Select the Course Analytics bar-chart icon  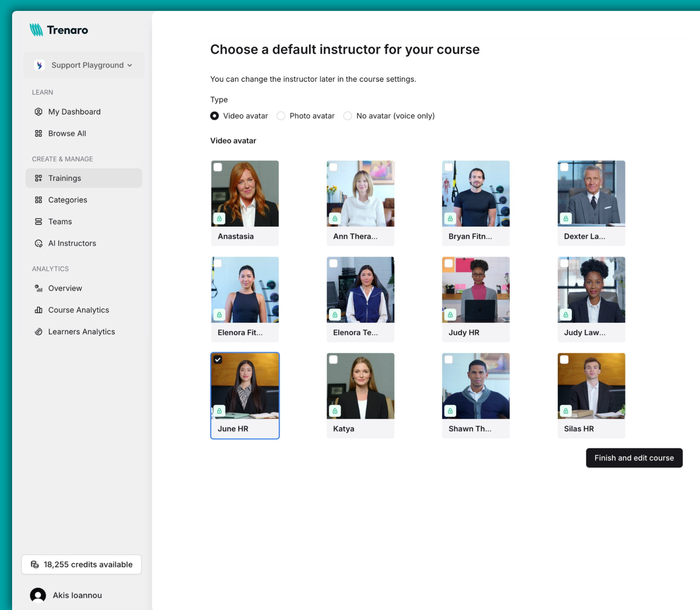point(38,310)
